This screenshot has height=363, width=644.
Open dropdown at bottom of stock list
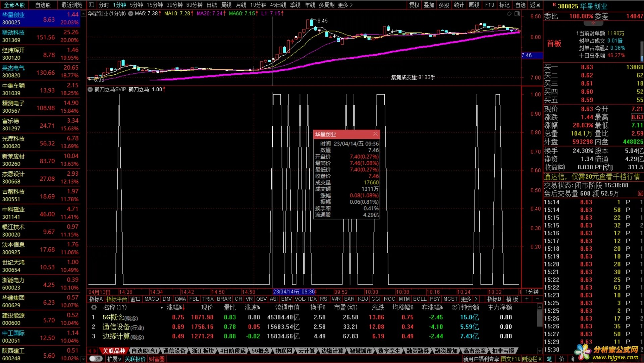(84, 359)
